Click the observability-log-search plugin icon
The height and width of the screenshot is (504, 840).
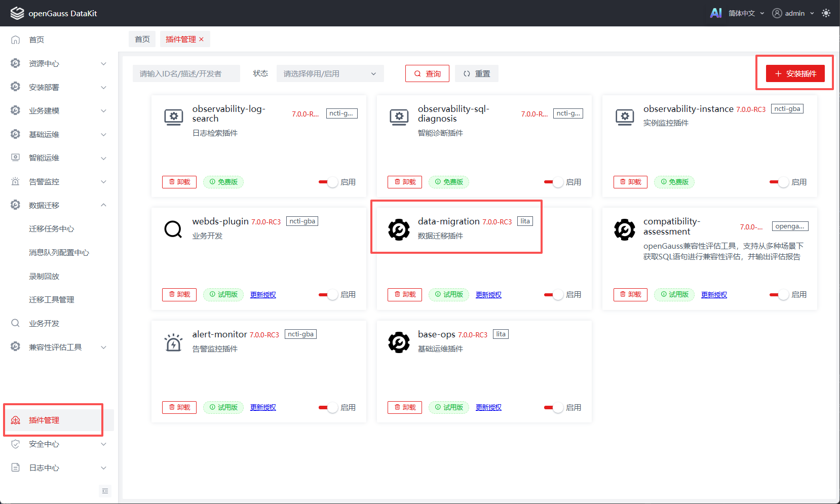pyautogui.click(x=174, y=117)
